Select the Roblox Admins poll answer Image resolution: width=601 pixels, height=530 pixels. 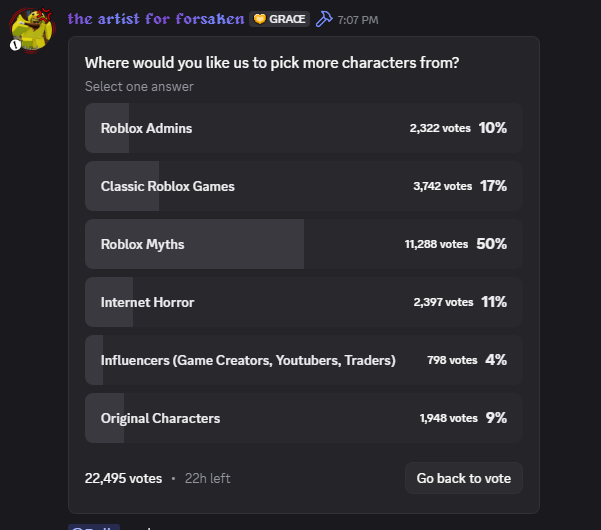pyautogui.click(x=303, y=128)
